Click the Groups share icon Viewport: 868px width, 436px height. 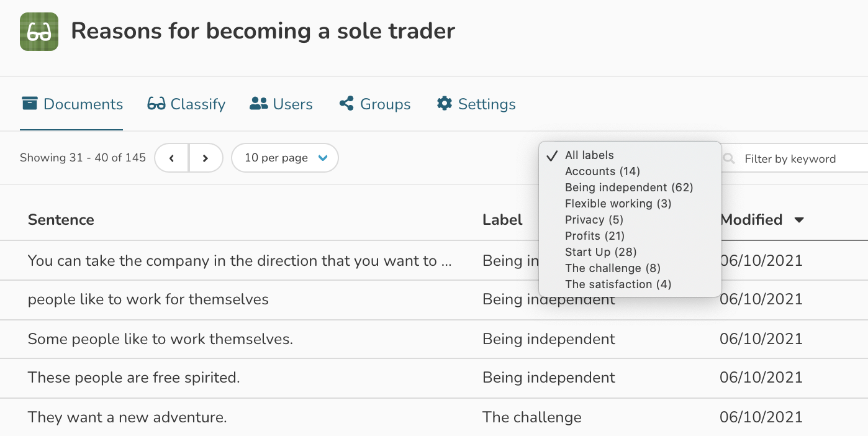point(346,104)
